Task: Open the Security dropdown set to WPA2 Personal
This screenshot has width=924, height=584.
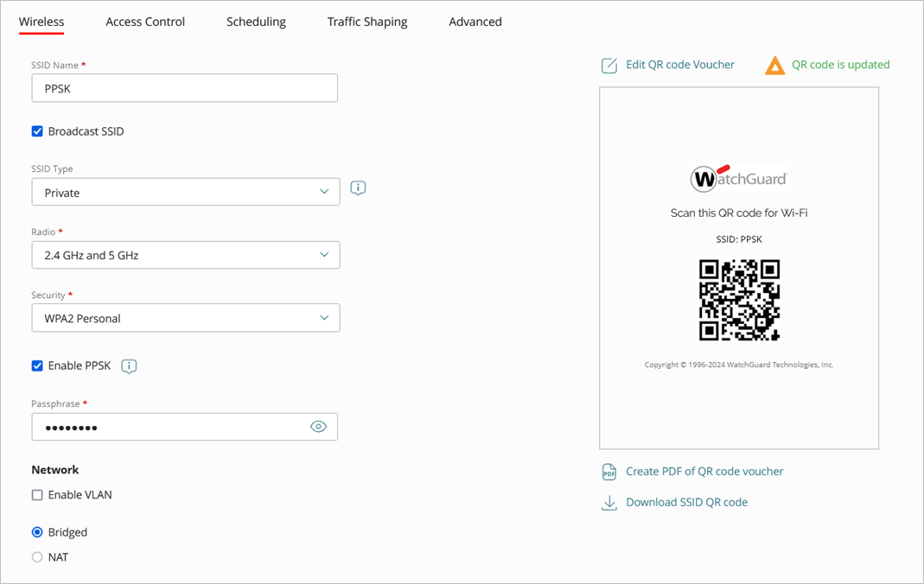Action: pos(186,318)
